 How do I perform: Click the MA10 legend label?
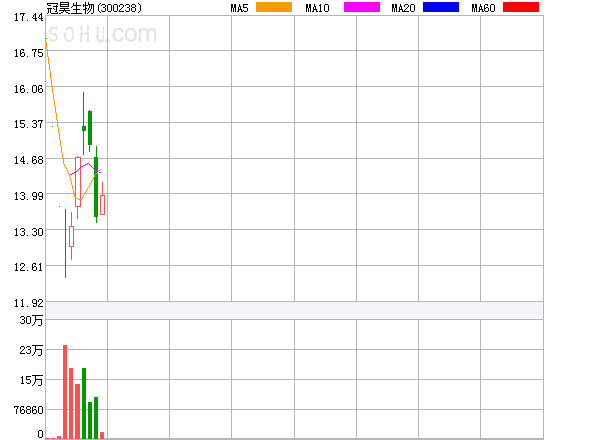(x=317, y=8)
